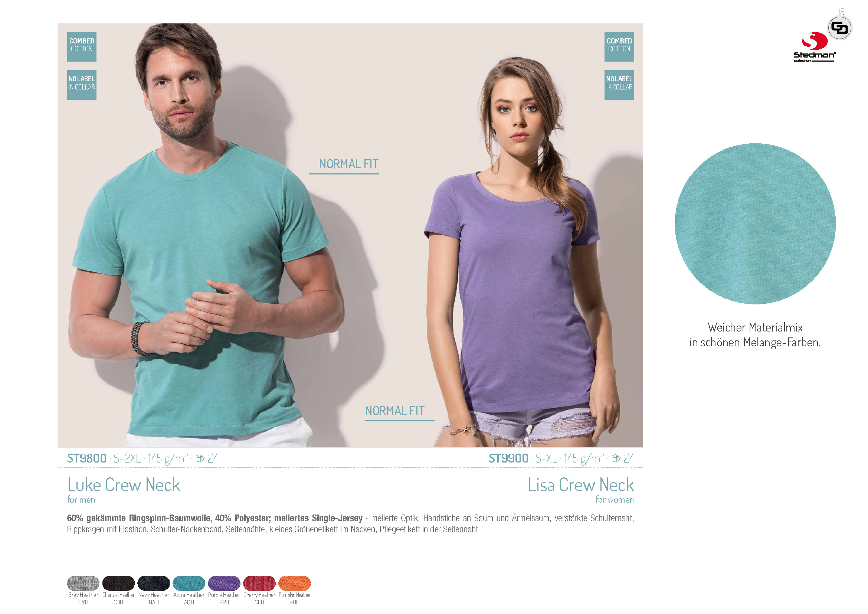The width and height of the screenshot is (868, 614).
Task: Select the Grey Heather color swatch
Action: click(83, 583)
